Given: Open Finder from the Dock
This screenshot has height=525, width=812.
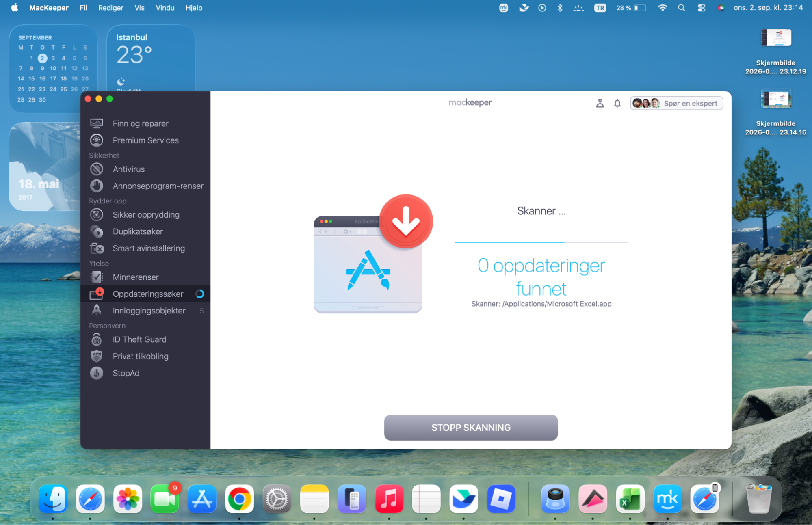Looking at the screenshot, I should pyautogui.click(x=53, y=499).
